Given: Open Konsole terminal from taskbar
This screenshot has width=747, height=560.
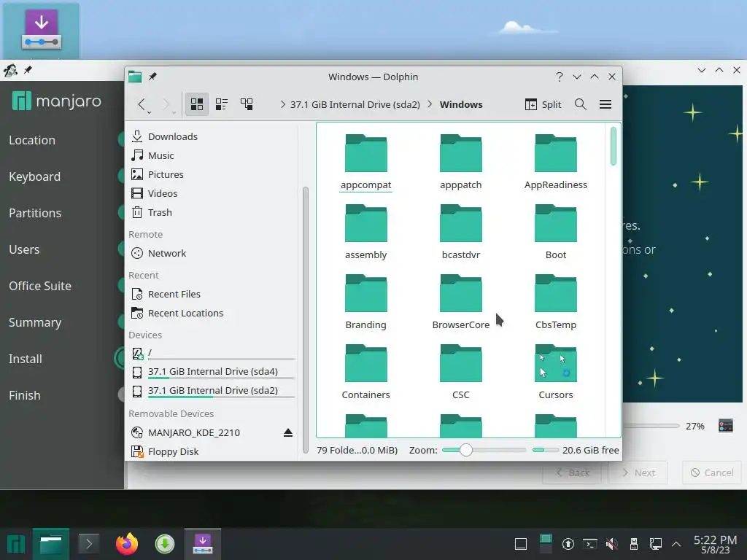Looking at the screenshot, I should pos(88,544).
